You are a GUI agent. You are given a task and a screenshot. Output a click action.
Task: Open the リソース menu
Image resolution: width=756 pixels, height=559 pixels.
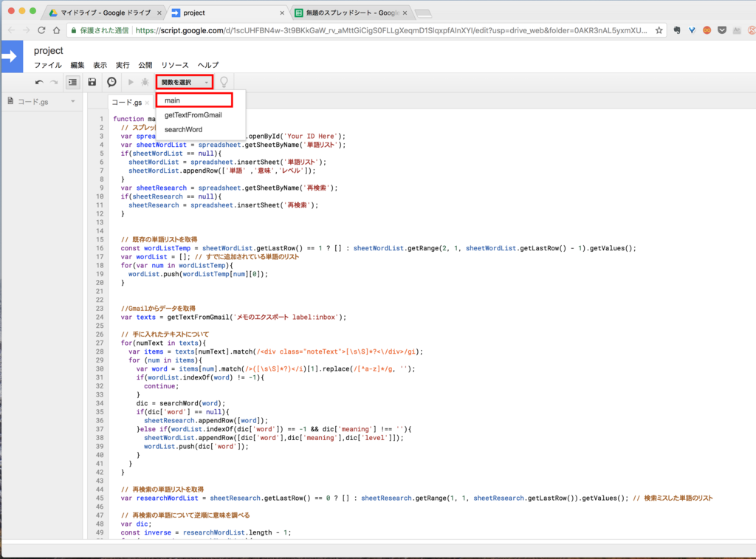point(174,65)
